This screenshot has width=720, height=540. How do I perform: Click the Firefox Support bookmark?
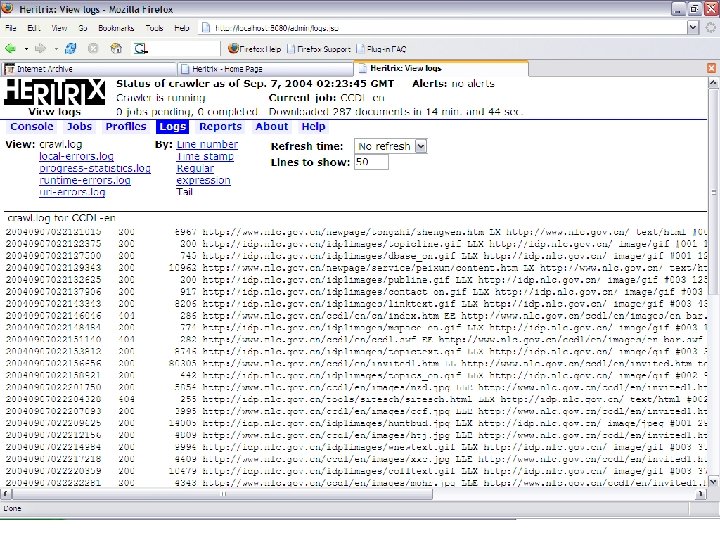coord(319,49)
